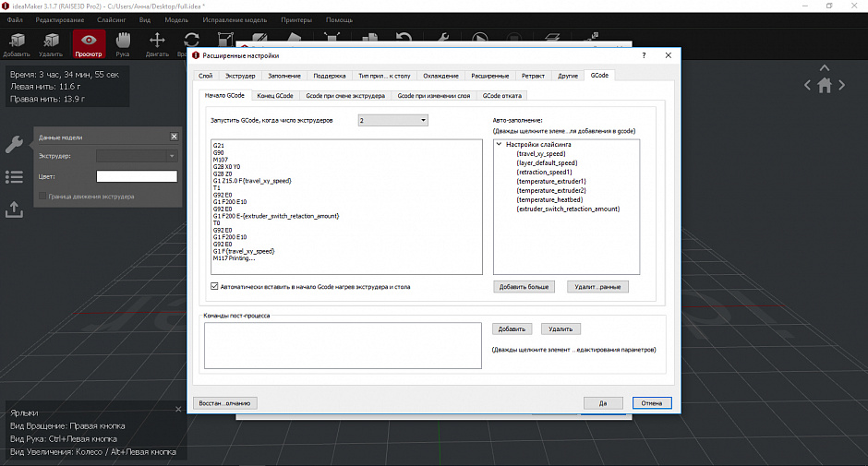This screenshot has height=466, width=868.
Task: Click the Удалит..ранные button
Action: (x=597, y=287)
